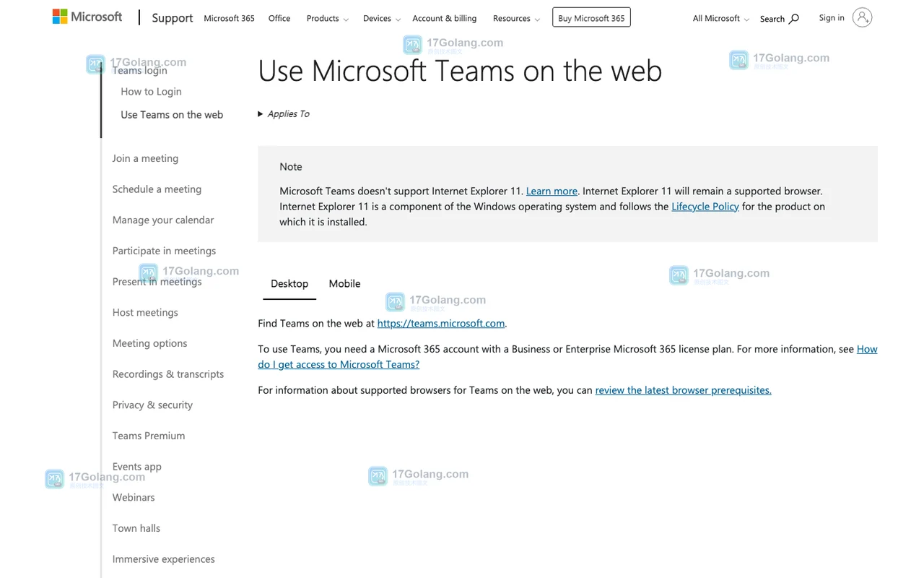The image size is (924, 578).
Task: Open Meeting options sidebar section
Action: click(x=149, y=344)
